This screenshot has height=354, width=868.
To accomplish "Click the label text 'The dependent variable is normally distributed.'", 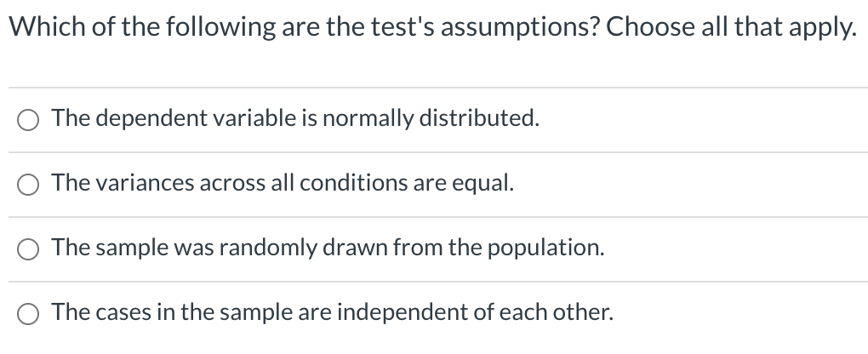I will pos(295,118).
